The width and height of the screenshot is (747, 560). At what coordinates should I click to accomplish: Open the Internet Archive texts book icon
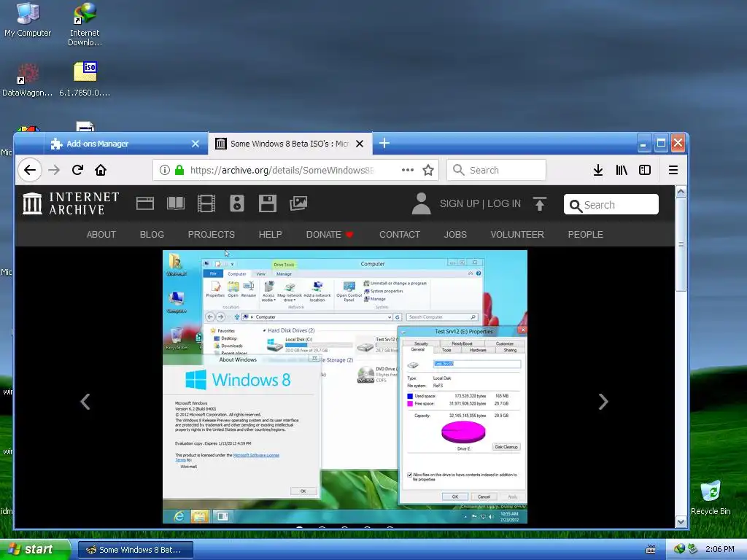pos(176,204)
